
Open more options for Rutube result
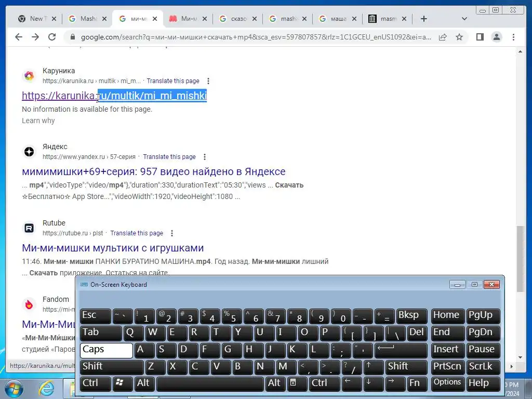(172, 233)
